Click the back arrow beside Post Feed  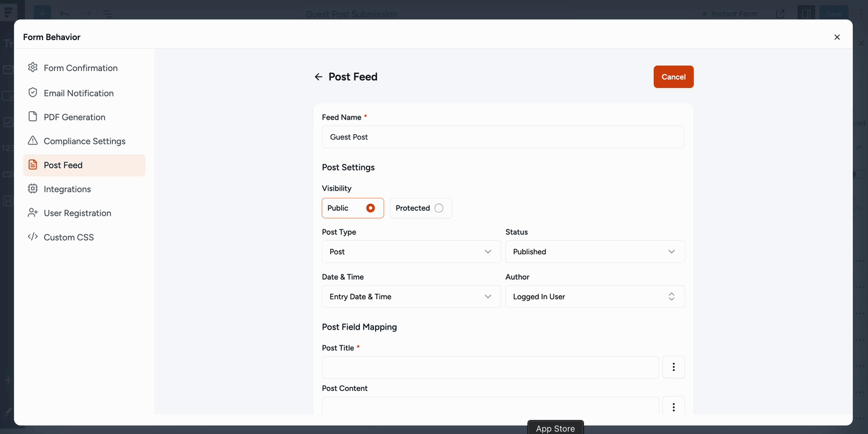318,77
